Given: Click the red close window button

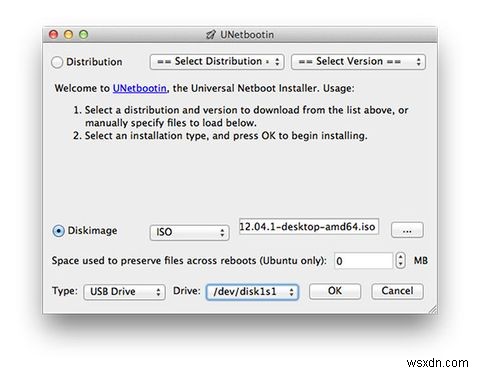Looking at the screenshot, I should point(54,34).
